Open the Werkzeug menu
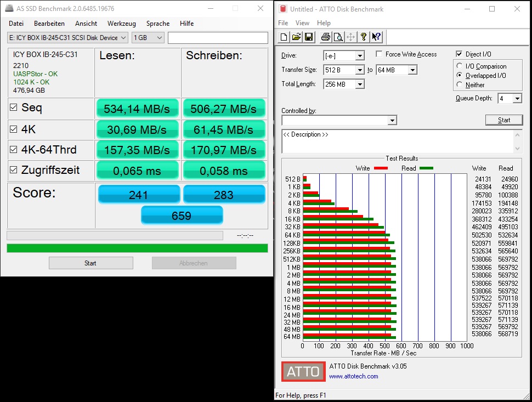This screenshot has height=402, width=532. [x=121, y=24]
